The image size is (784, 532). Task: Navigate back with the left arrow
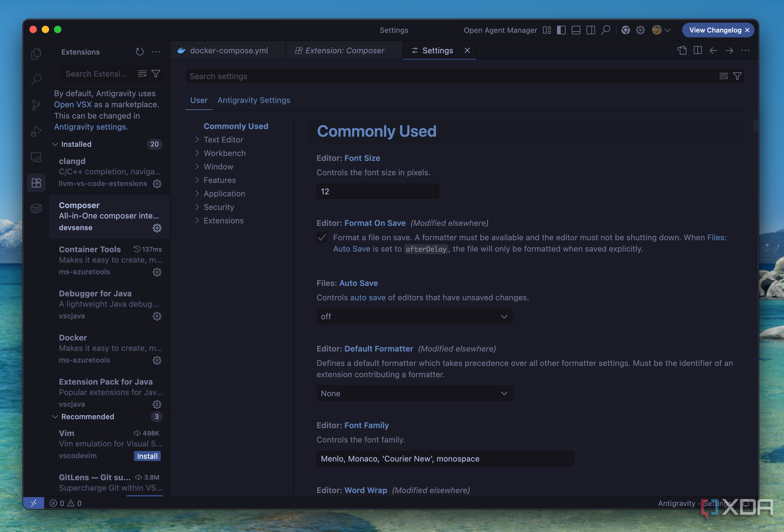tap(713, 50)
